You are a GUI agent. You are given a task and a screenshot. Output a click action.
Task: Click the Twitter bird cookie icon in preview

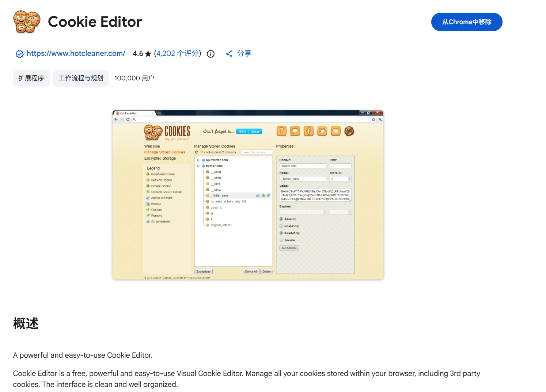pos(322,131)
